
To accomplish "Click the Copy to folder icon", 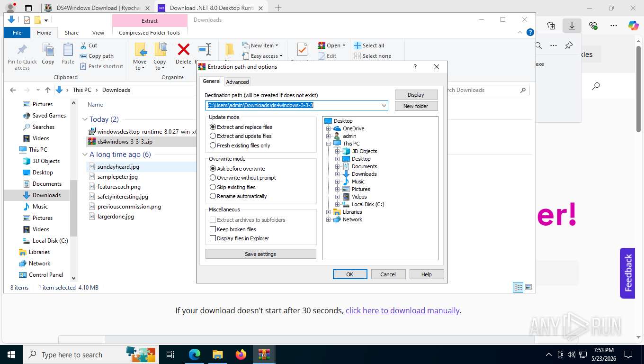I will (160, 50).
